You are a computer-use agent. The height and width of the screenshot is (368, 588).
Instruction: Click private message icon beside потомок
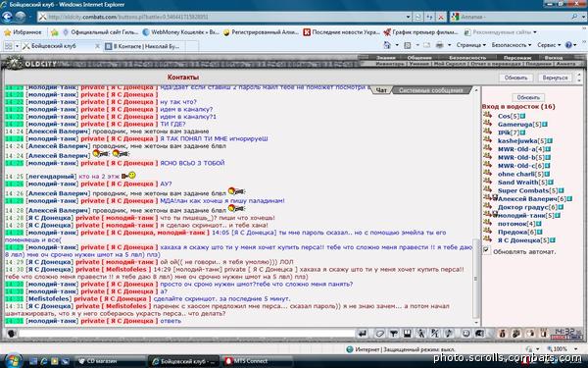tap(487, 223)
